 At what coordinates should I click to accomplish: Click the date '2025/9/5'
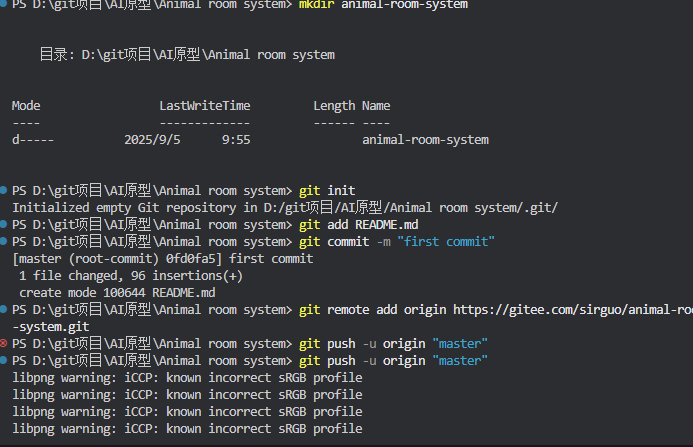coord(152,140)
